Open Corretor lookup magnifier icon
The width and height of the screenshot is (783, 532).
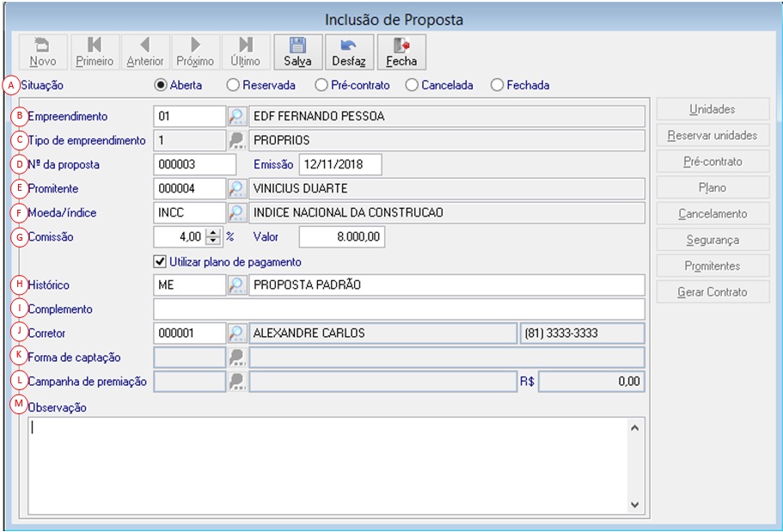click(x=237, y=333)
